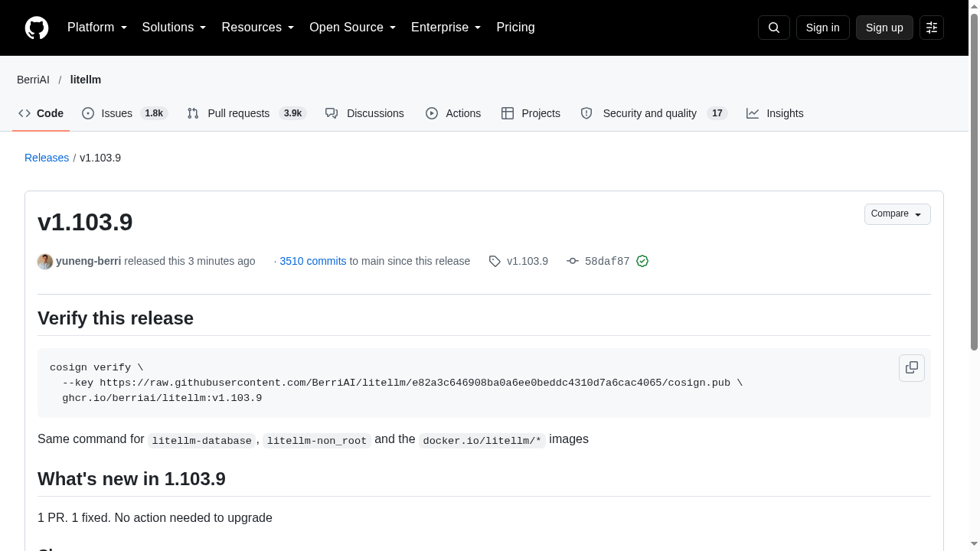Open the Security and quality tab
The image size is (980, 551).
tap(654, 113)
